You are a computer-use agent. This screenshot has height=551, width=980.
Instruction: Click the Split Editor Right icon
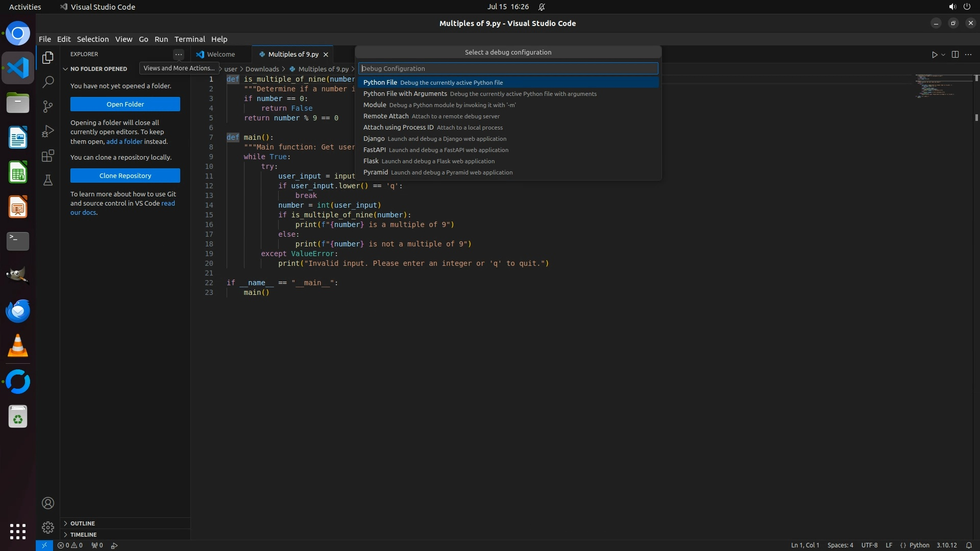(955, 55)
